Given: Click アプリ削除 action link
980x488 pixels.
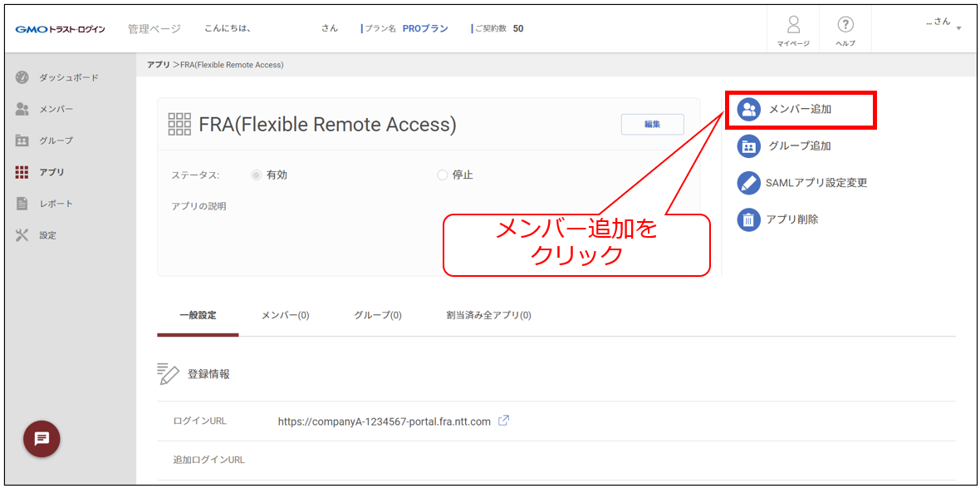Looking at the screenshot, I should tap(792, 219).
